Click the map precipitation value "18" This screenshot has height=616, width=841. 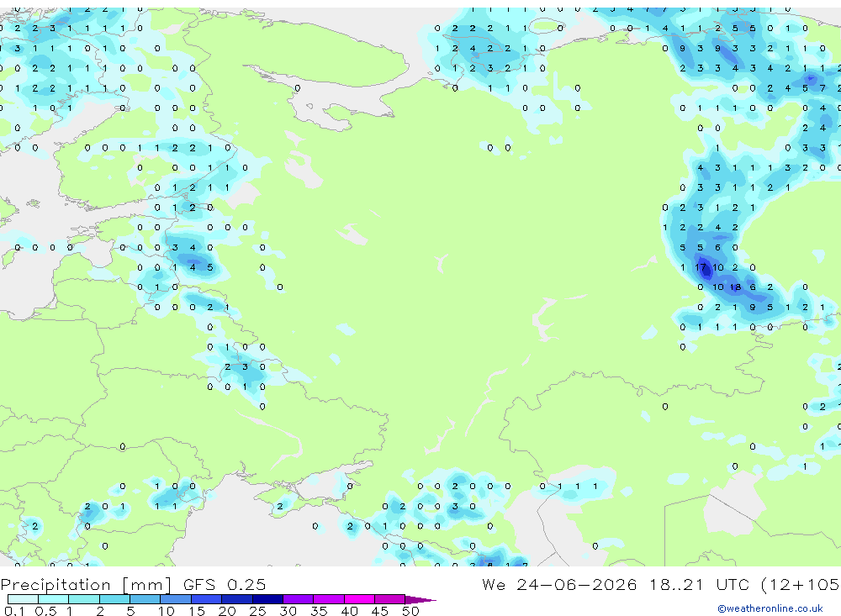(x=735, y=287)
